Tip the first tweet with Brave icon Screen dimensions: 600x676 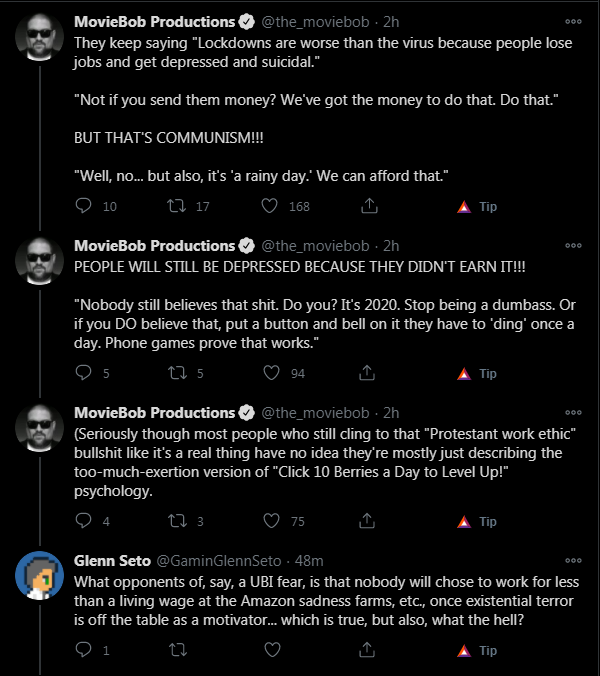tap(477, 207)
